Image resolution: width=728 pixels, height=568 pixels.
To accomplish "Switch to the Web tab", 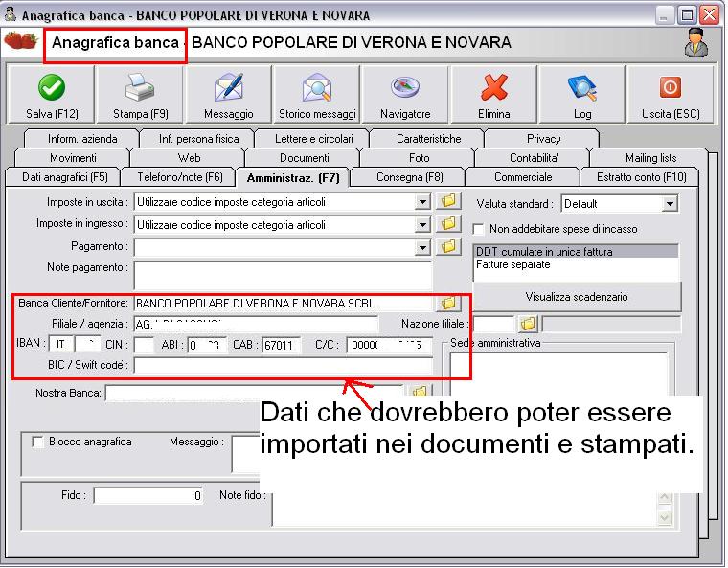I will pyautogui.click(x=189, y=158).
